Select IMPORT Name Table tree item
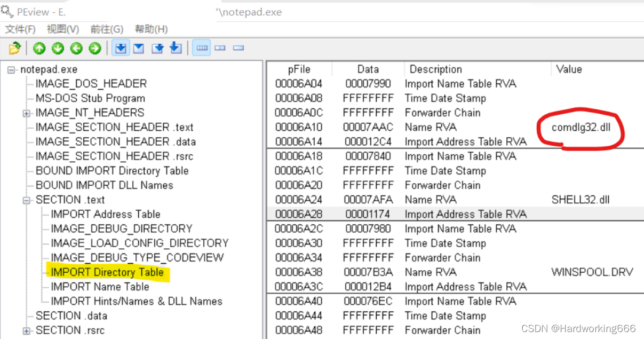This screenshot has height=339, width=644. [x=100, y=287]
